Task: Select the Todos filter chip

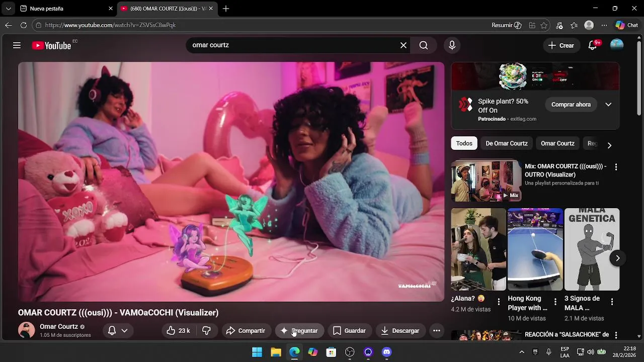Action: coord(464,144)
